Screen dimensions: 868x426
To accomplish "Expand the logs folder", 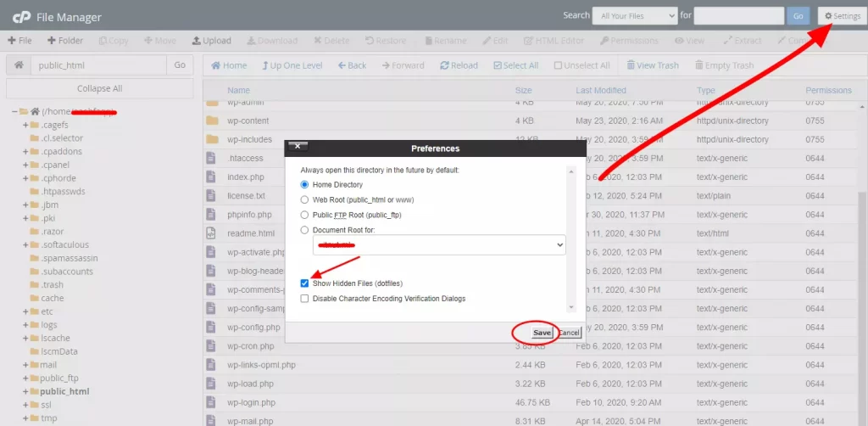I will pos(25,325).
